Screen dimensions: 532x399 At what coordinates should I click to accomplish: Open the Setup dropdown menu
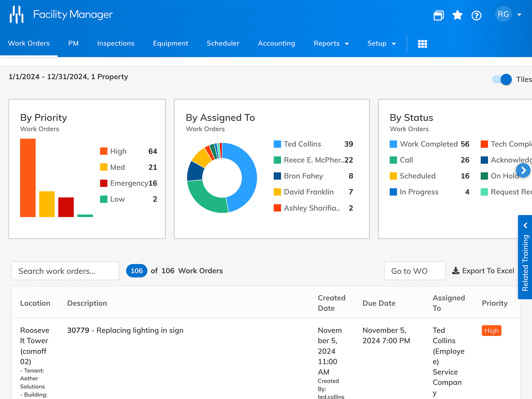(381, 44)
